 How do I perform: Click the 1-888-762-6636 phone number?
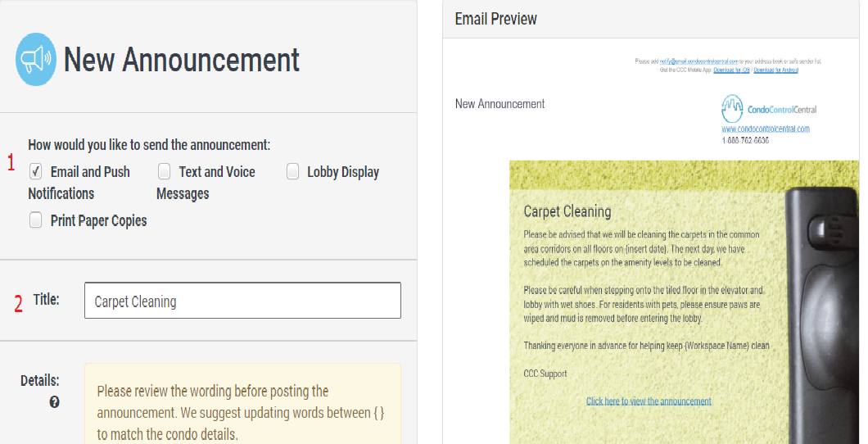[x=745, y=140]
